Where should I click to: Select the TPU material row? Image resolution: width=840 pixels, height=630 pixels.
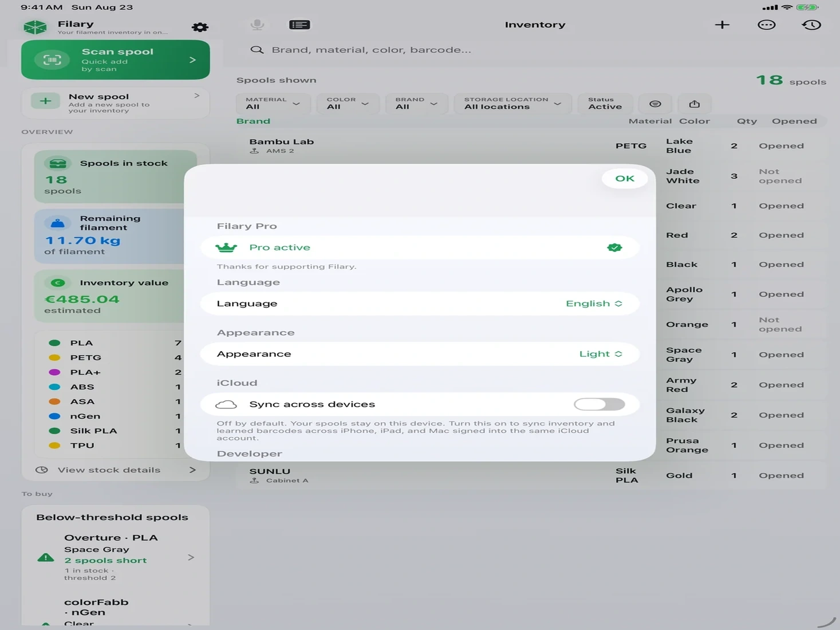click(x=115, y=446)
